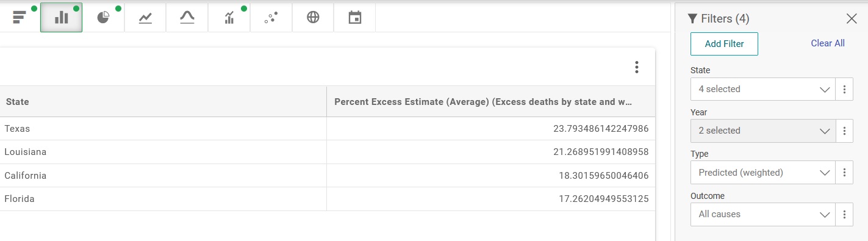Screen dimensions: 868x241
Task: Pick the scatter plot icon
Action: pos(271,17)
